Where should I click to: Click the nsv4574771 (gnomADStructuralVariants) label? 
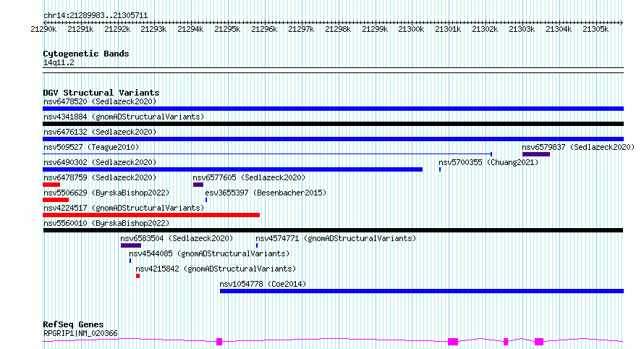pyautogui.click(x=336, y=238)
